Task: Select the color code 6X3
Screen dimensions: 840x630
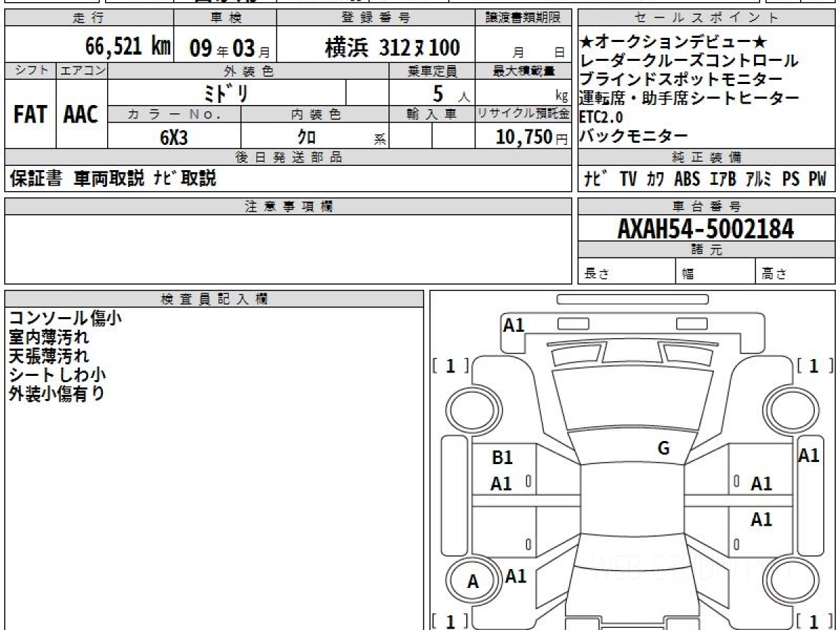Action: click(174, 137)
